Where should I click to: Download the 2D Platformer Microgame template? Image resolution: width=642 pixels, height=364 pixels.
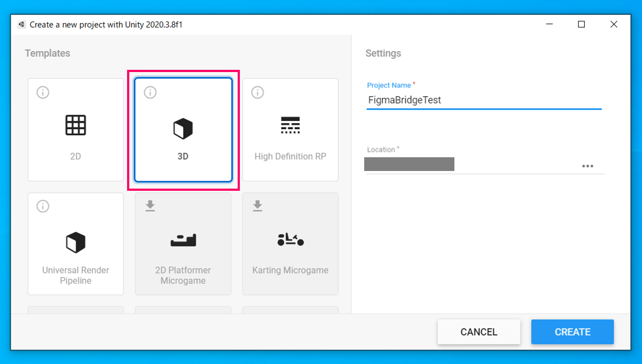pos(150,206)
